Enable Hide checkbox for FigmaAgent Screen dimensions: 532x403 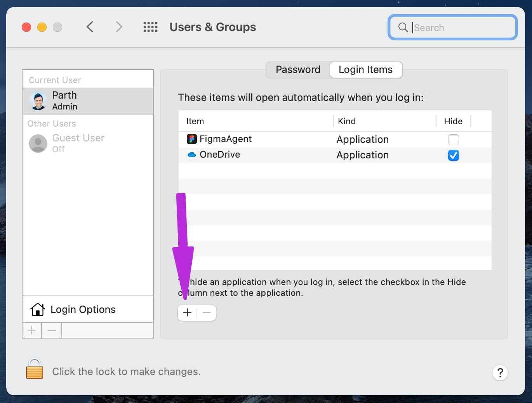pyautogui.click(x=453, y=139)
